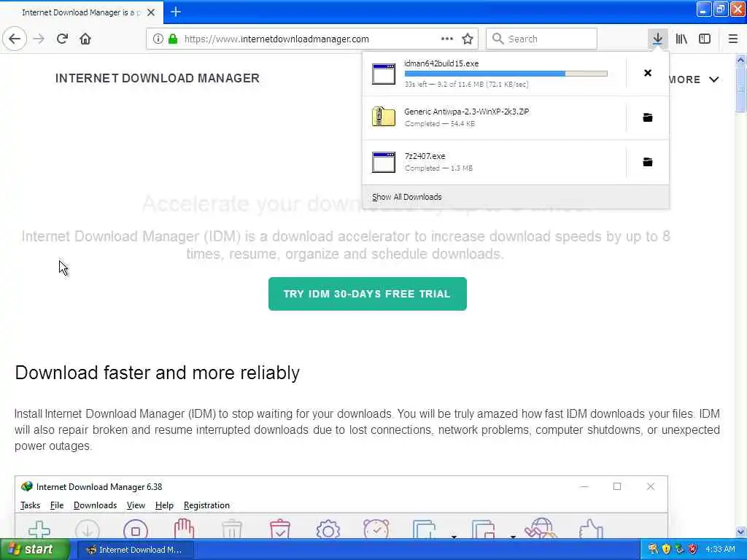The image size is (747, 560).
Task: Open the Library bookshelf icon
Action: (x=681, y=39)
